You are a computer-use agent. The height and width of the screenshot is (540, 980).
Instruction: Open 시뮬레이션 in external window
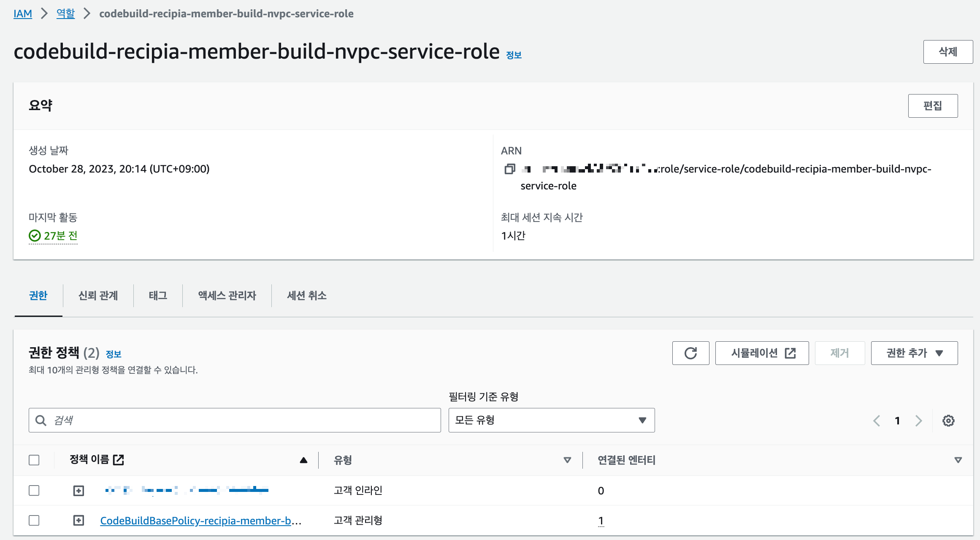(x=762, y=353)
